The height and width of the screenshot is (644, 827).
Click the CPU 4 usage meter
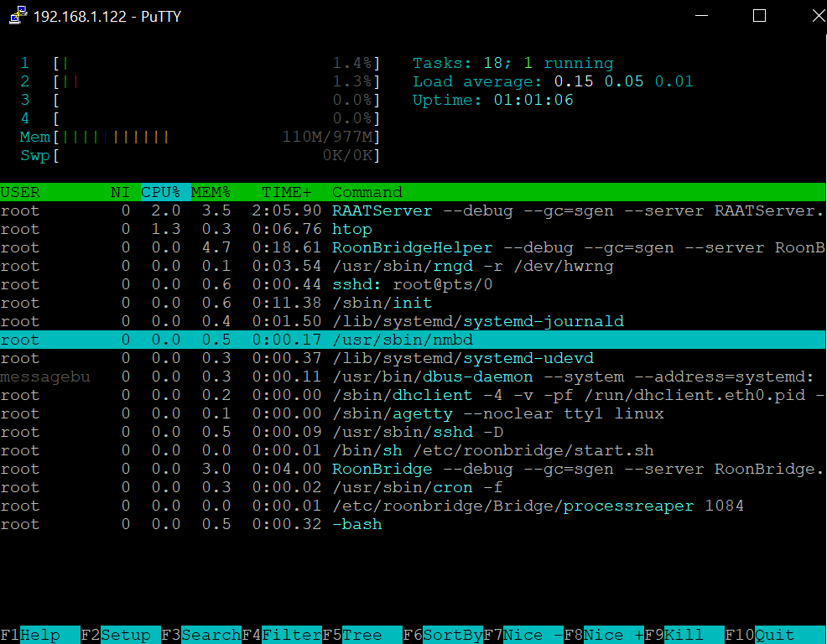(x=200, y=119)
